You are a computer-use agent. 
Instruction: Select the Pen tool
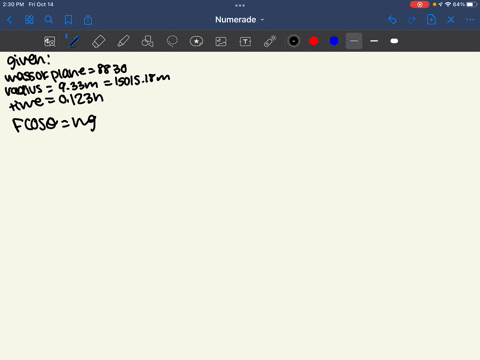click(x=74, y=41)
